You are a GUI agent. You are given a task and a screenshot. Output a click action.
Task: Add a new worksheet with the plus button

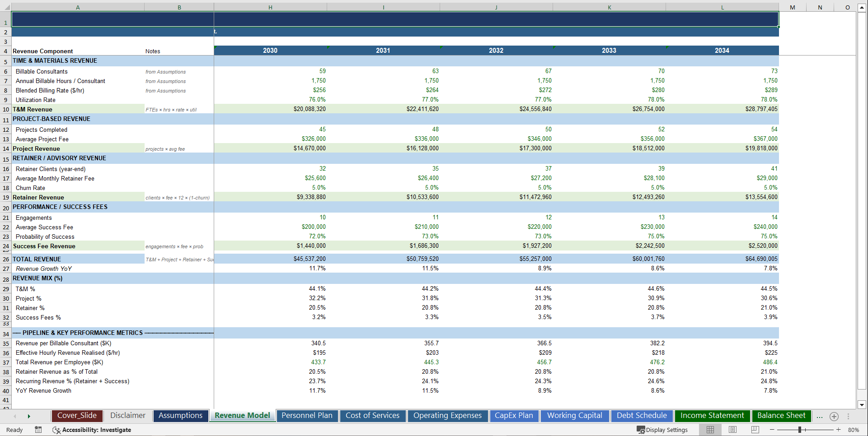834,416
